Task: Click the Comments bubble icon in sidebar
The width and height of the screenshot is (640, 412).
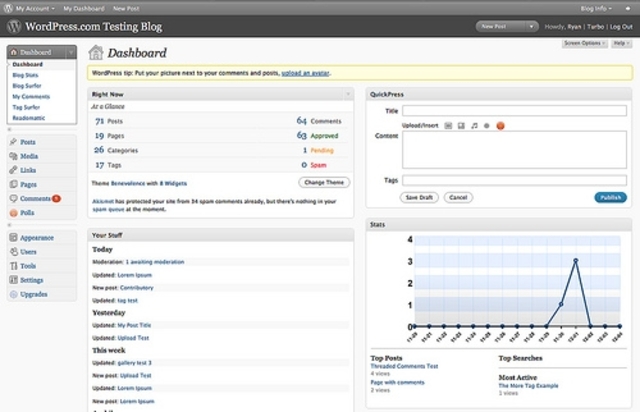Action: pyautogui.click(x=13, y=198)
